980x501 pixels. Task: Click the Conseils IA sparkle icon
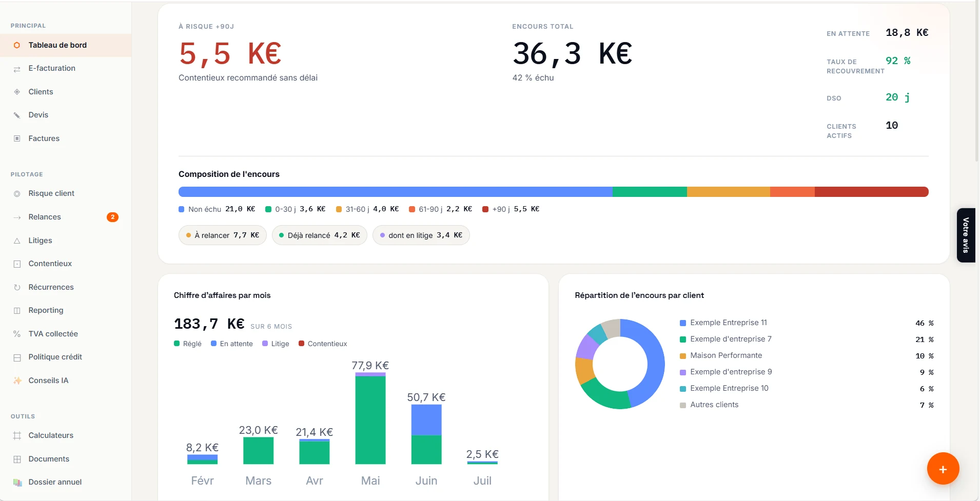click(x=17, y=380)
